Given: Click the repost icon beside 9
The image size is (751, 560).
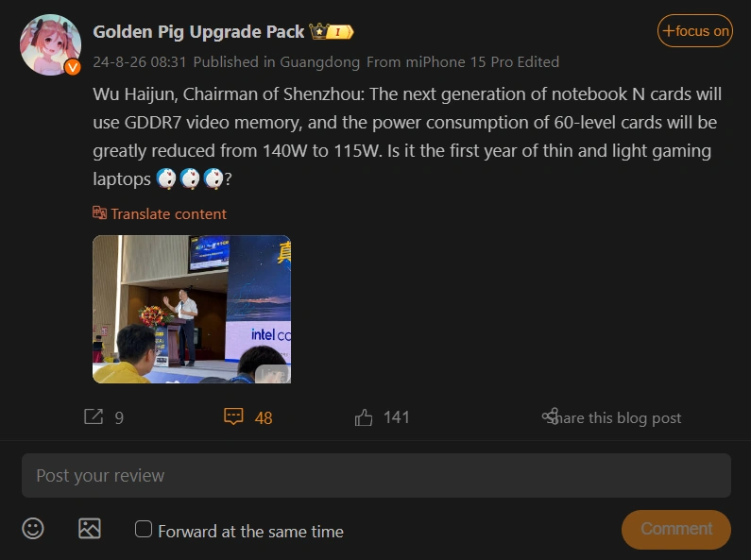Looking at the screenshot, I should 94,416.
